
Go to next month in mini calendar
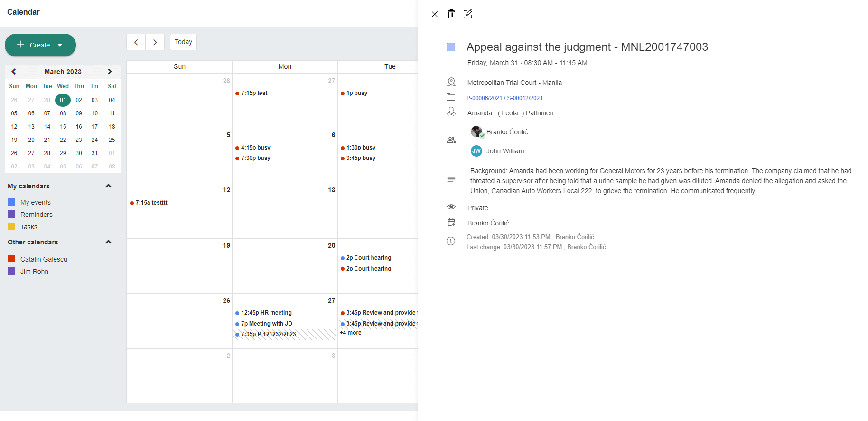coord(110,72)
